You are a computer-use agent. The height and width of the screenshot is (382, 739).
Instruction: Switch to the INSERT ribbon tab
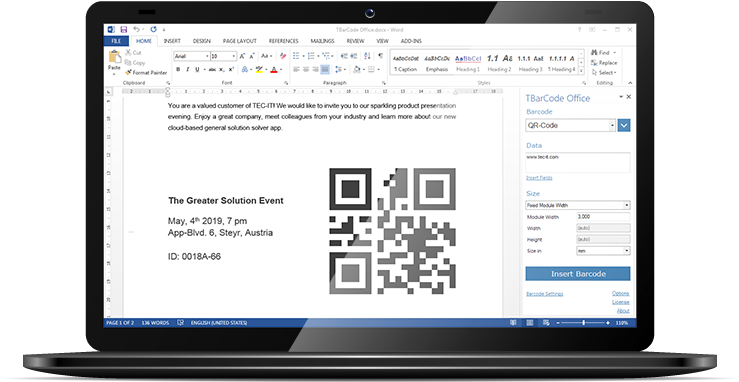(172, 41)
